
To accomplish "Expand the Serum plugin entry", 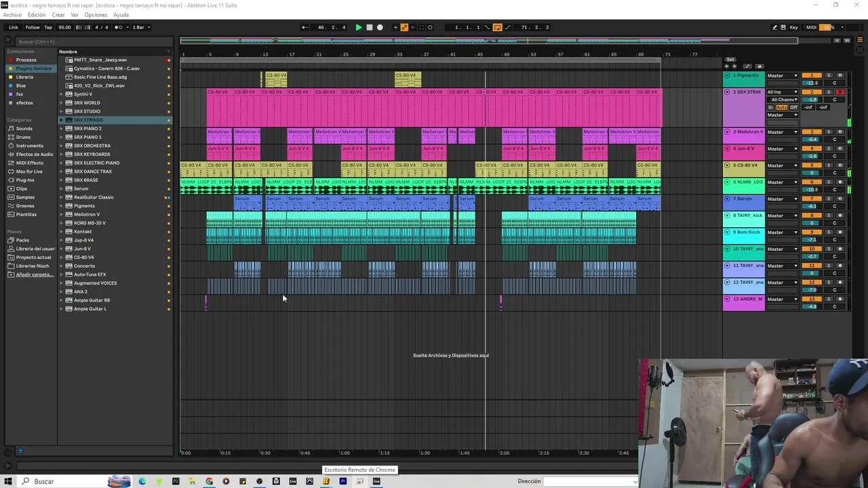I will coord(61,188).
